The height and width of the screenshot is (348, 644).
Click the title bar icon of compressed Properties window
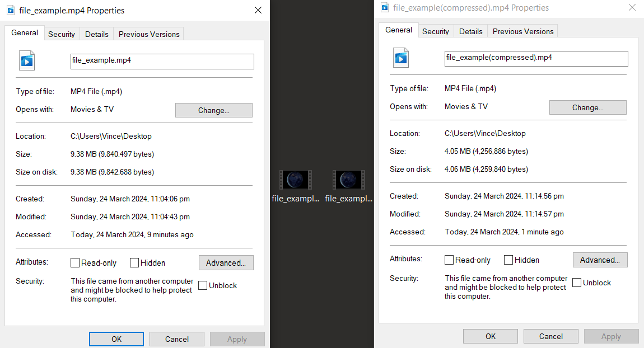384,7
